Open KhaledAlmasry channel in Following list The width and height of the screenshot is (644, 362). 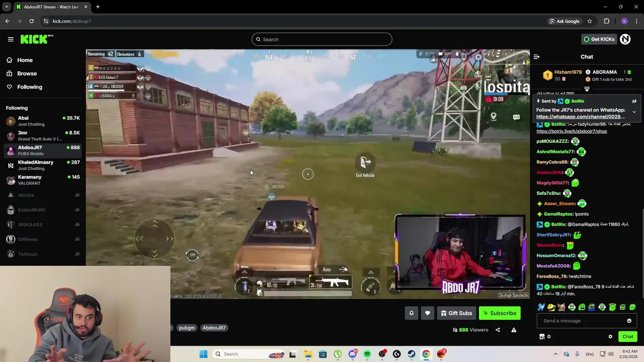pyautogui.click(x=43, y=165)
